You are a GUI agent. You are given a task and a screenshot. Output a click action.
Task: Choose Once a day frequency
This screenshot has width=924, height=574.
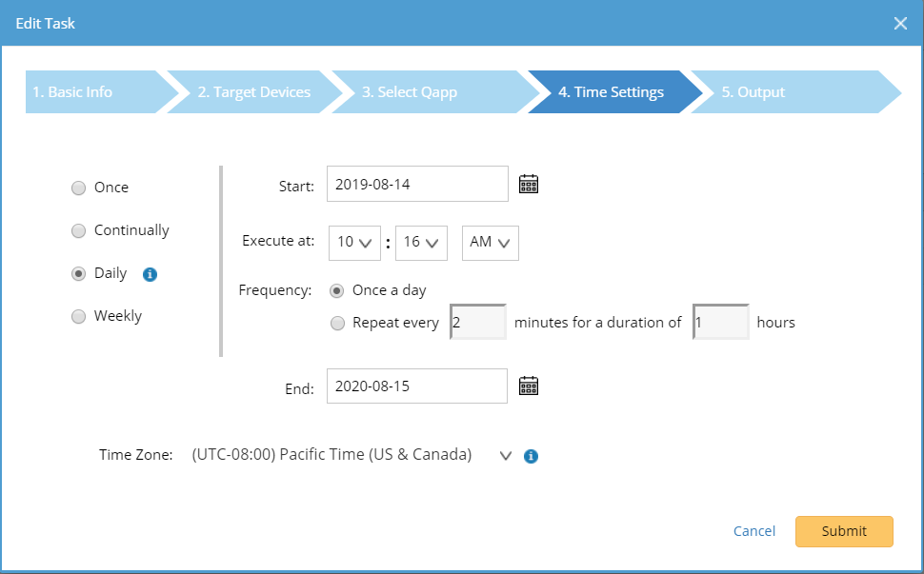pos(336,291)
